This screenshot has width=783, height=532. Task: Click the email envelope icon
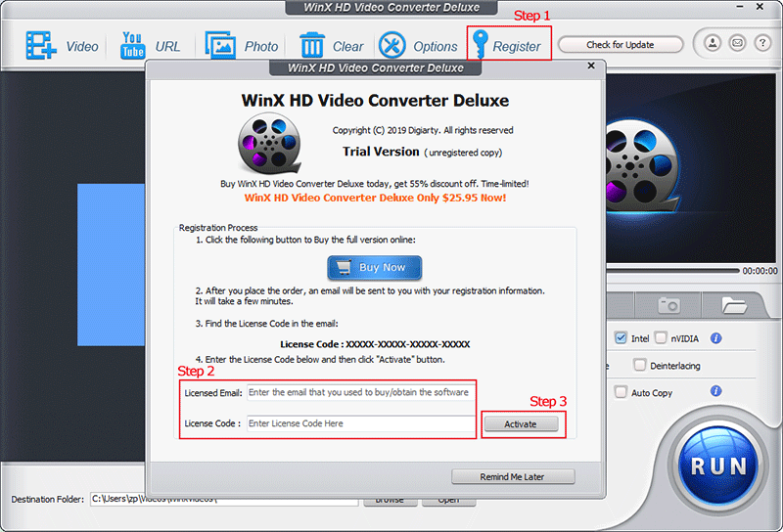(x=737, y=43)
